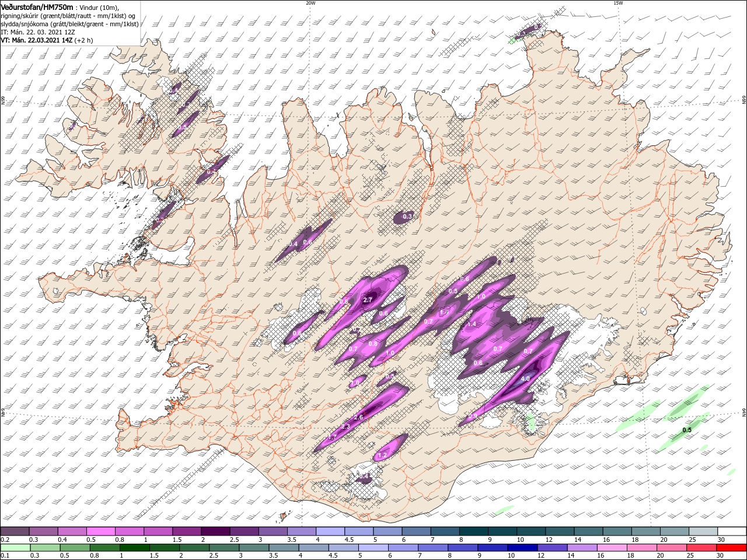The width and height of the screenshot is (747, 560).
Task: Select the purple swatch labeled 12 in the rain legend
Action: coord(552,548)
